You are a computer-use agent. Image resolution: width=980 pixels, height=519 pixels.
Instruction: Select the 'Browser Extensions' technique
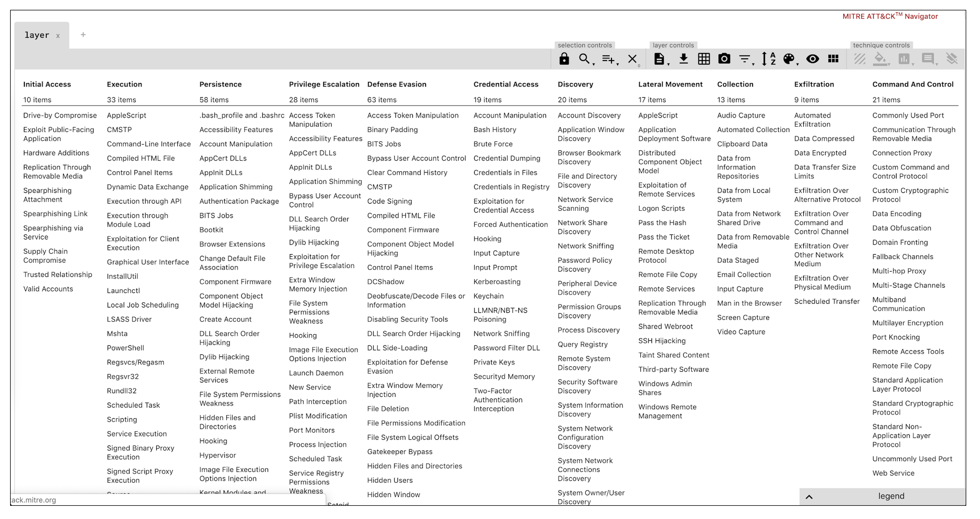click(x=232, y=244)
